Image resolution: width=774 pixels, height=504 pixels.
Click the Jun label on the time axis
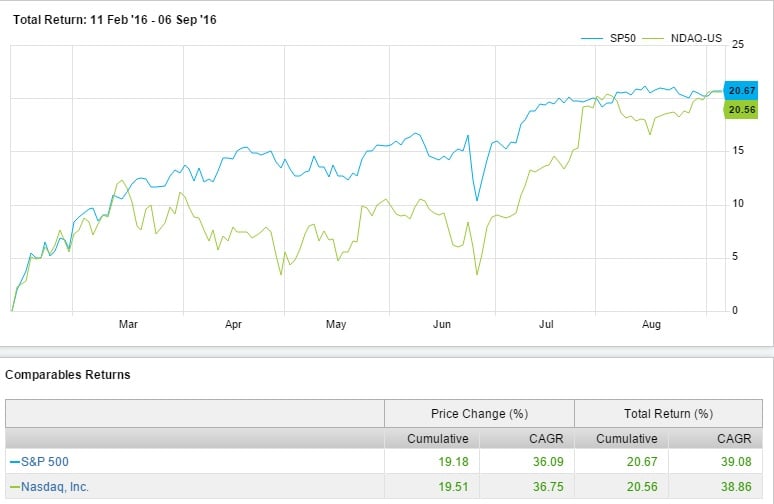(x=441, y=324)
